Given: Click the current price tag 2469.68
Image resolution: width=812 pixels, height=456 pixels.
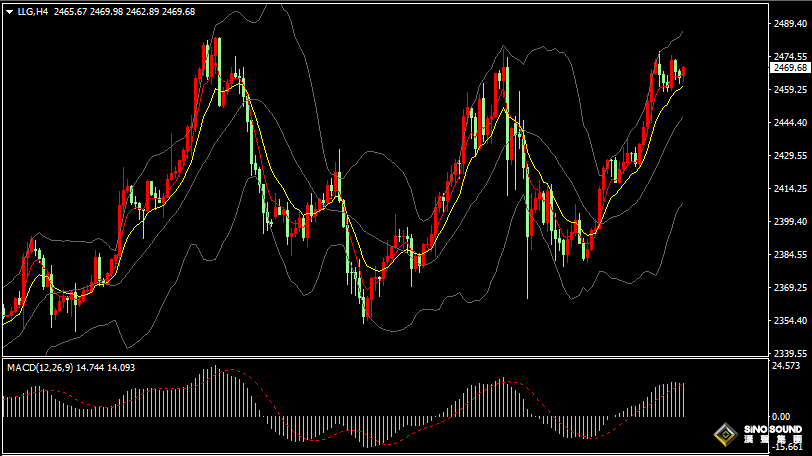Looking at the screenshot, I should pos(790,67).
